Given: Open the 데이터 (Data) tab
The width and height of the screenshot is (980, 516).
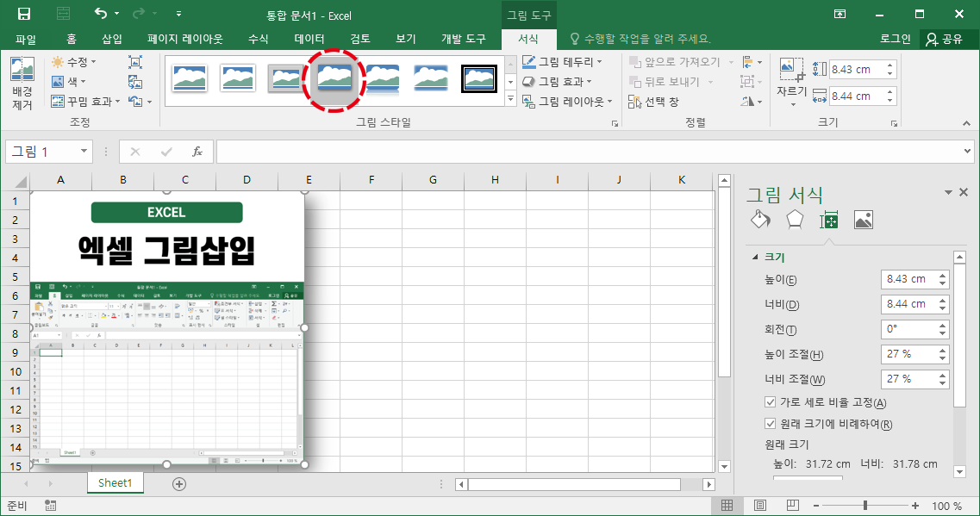Looking at the screenshot, I should (x=309, y=39).
